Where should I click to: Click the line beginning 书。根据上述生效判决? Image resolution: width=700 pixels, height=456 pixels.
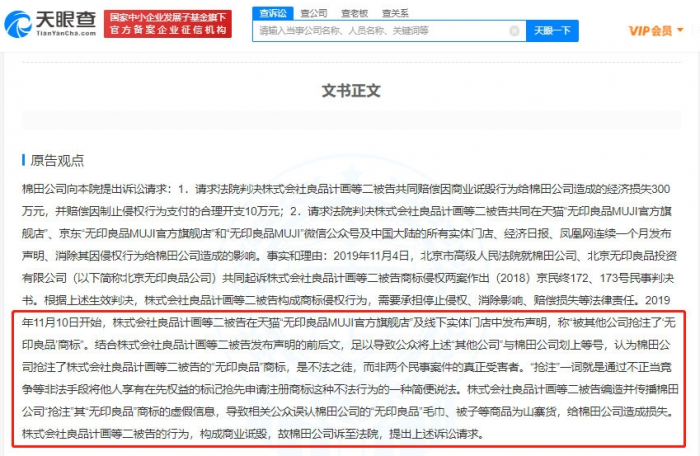[x=346, y=300]
